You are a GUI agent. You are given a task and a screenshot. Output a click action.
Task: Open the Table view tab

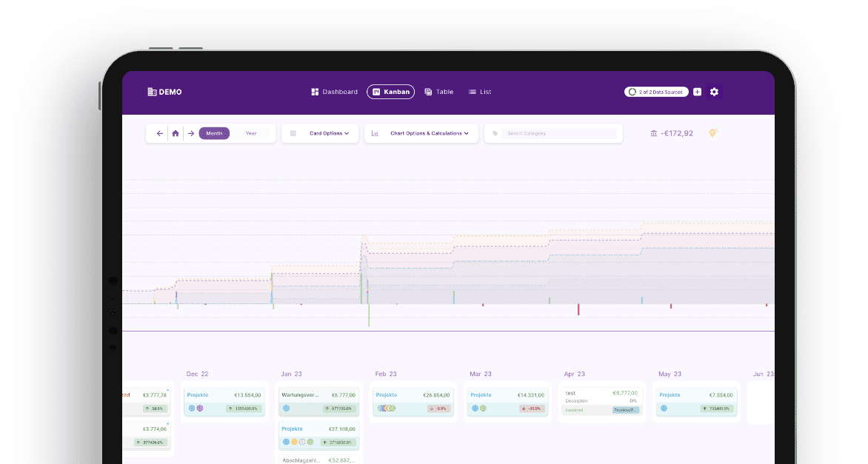click(438, 92)
